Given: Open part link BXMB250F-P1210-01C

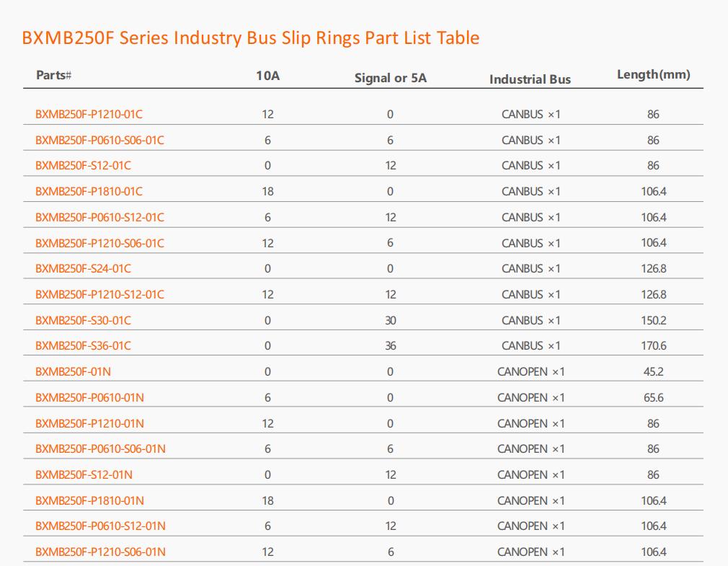Looking at the screenshot, I should (89, 114).
